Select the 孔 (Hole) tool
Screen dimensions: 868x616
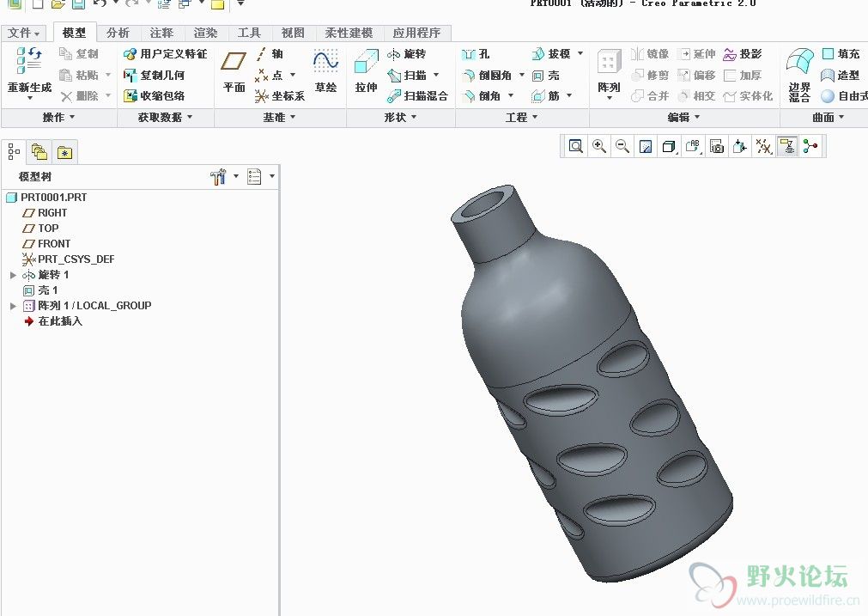[x=476, y=54]
